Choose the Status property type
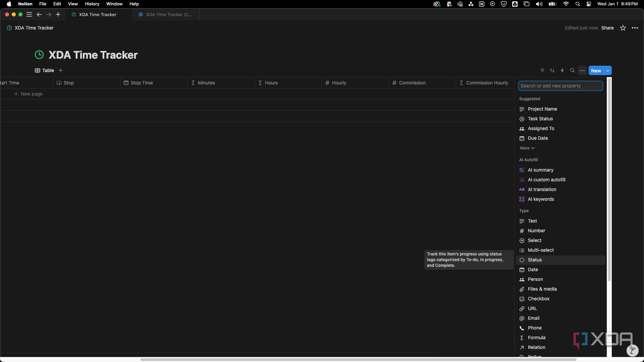This screenshot has width=644, height=362. 560,260
